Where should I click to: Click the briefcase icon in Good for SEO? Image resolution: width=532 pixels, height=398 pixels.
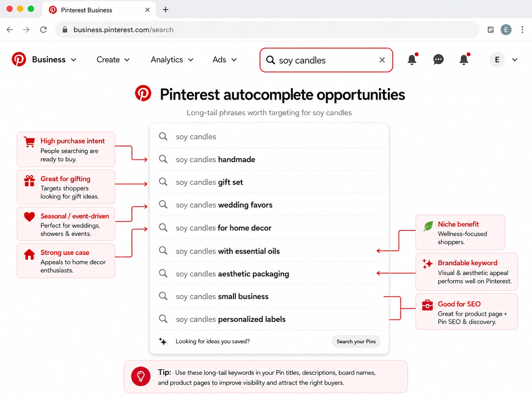click(x=428, y=305)
